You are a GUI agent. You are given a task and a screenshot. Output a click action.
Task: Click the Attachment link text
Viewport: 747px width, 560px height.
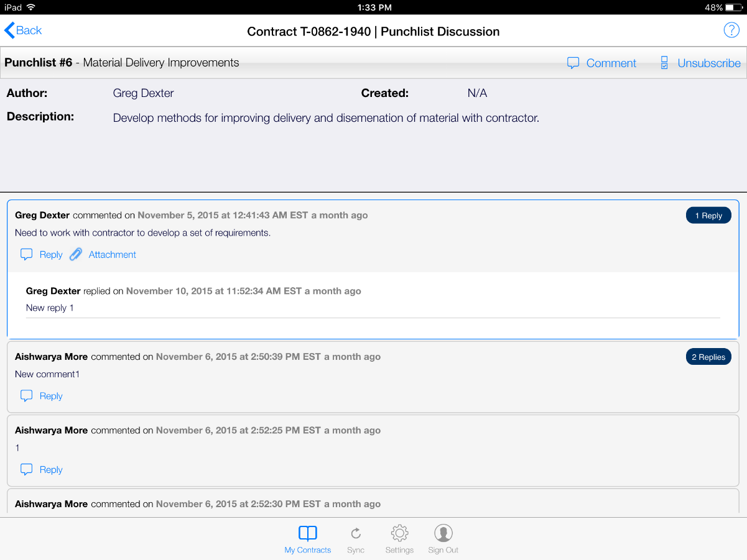pyautogui.click(x=112, y=255)
